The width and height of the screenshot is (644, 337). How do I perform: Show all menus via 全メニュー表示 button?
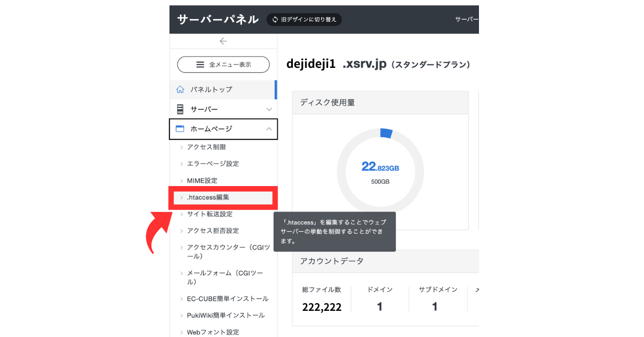[223, 64]
